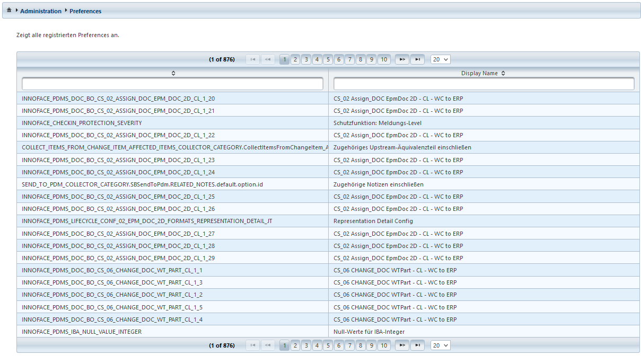This screenshot has width=641, height=364.
Task: Open Administration breadcrumb link
Action: click(41, 11)
